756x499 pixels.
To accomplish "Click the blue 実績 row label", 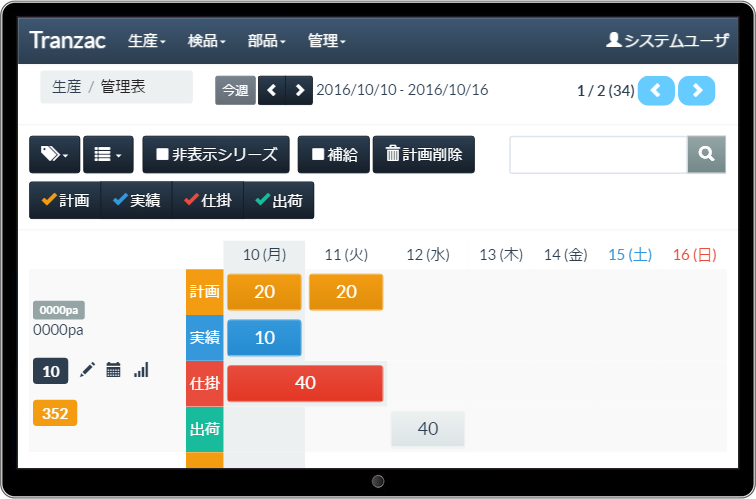I will (205, 337).
